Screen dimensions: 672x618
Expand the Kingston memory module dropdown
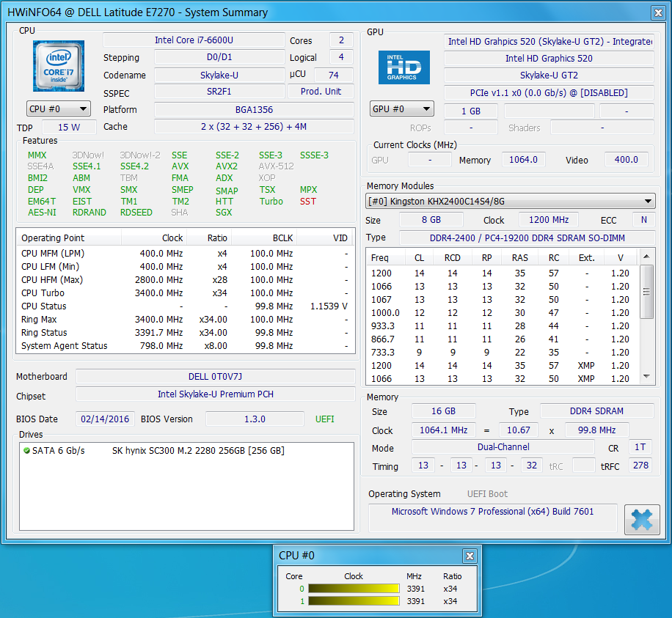pos(511,202)
